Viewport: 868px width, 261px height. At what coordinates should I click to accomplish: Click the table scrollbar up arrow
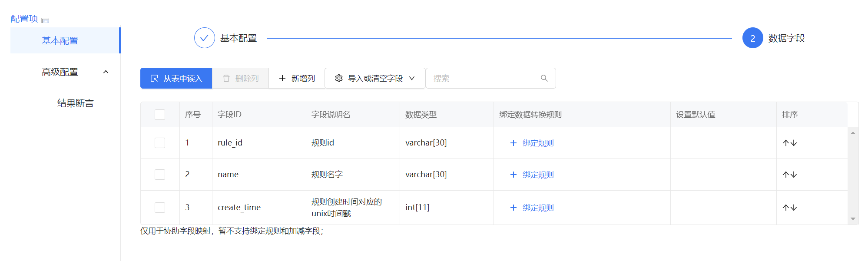853,133
